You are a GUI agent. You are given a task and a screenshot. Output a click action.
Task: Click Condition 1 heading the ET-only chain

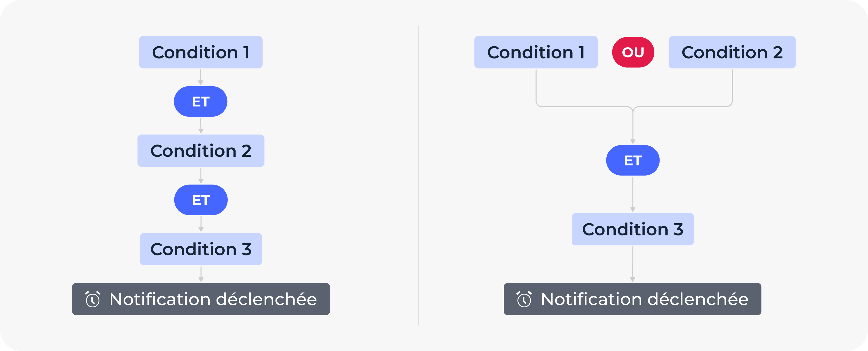[200, 52]
